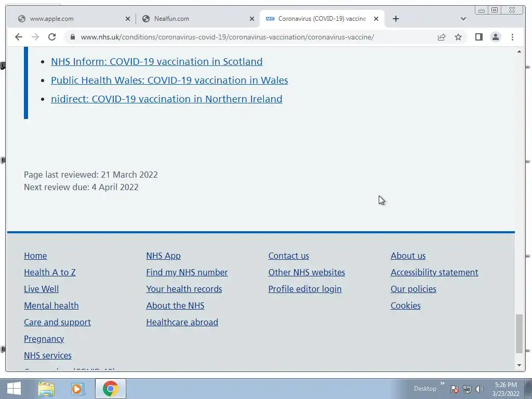Open Healthcare abroad link
The height and width of the screenshot is (399, 532).
[182, 322]
